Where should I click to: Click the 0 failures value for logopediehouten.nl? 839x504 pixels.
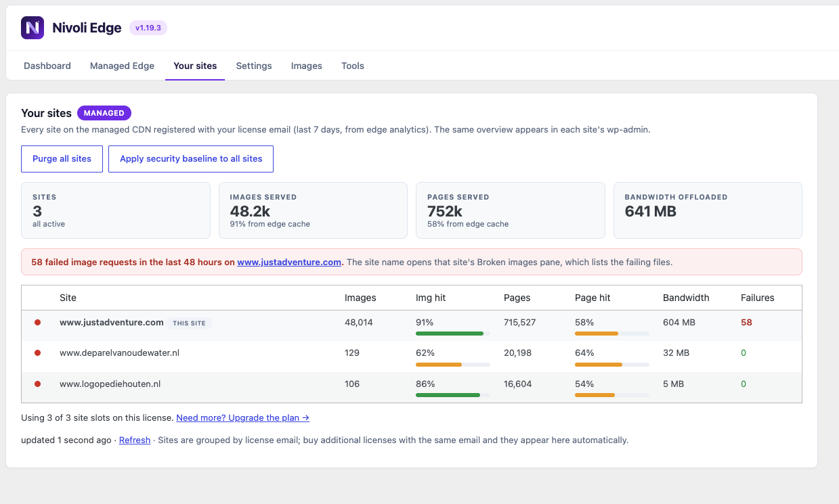click(x=744, y=384)
